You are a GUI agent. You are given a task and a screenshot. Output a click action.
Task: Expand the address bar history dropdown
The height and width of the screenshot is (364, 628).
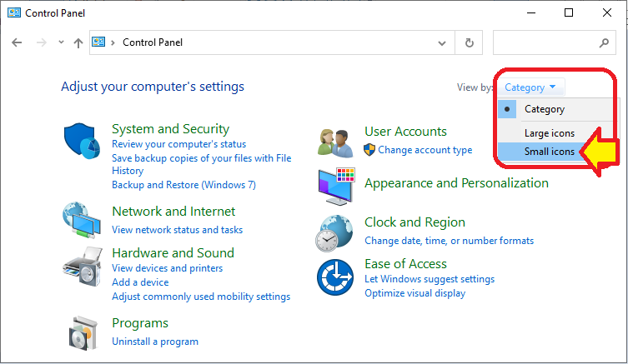tap(442, 42)
